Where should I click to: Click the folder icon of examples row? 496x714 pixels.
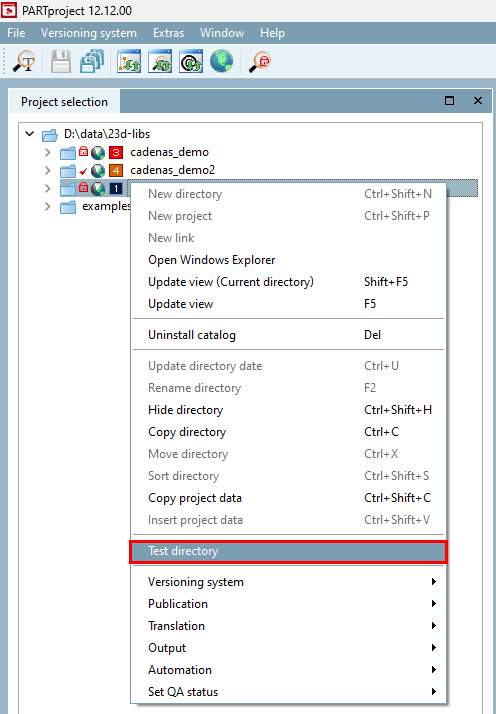[68, 207]
